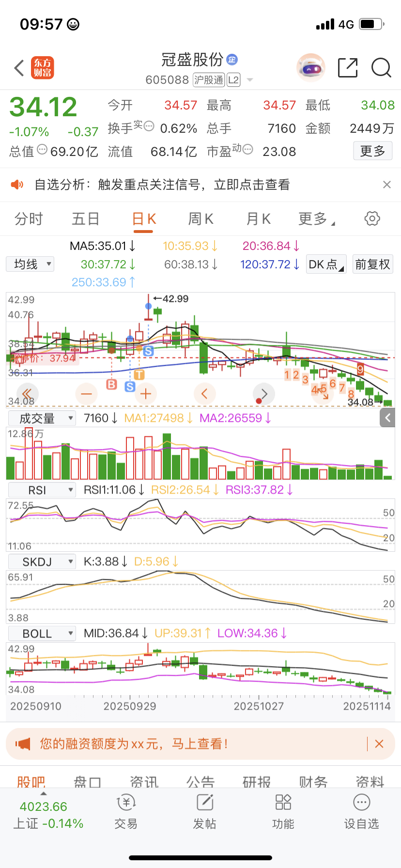This screenshot has width=401, height=868.
Task: Tap the red B buy marker on the chart
Action: [x=111, y=385]
